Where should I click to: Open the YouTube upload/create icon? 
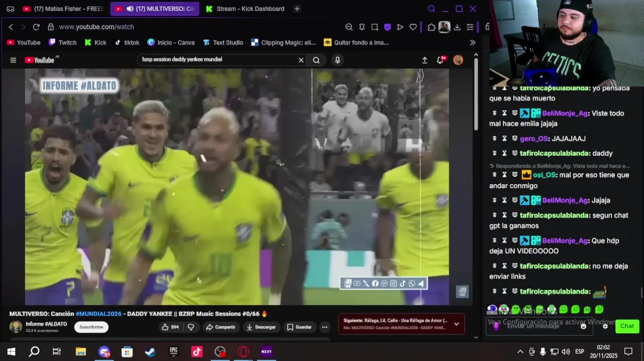pos(425,60)
